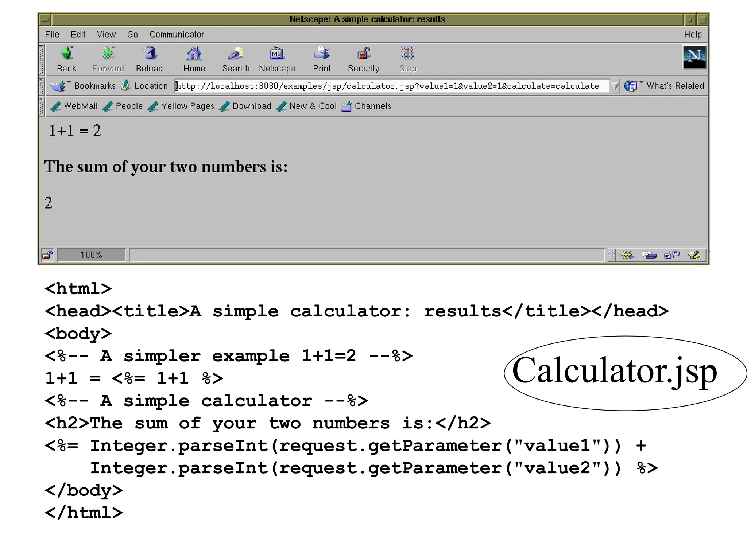
Task: Open the Communicator menu
Action: tap(177, 34)
